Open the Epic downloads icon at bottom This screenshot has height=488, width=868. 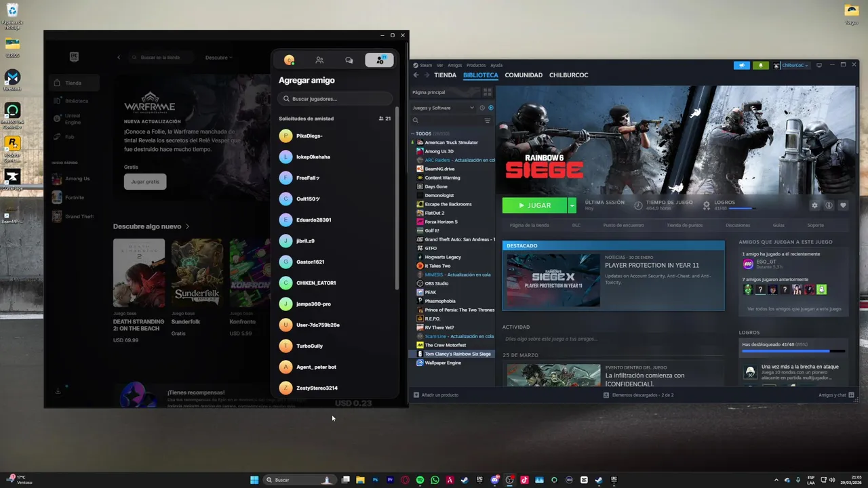pyautogui.click(x=58, y=391)
